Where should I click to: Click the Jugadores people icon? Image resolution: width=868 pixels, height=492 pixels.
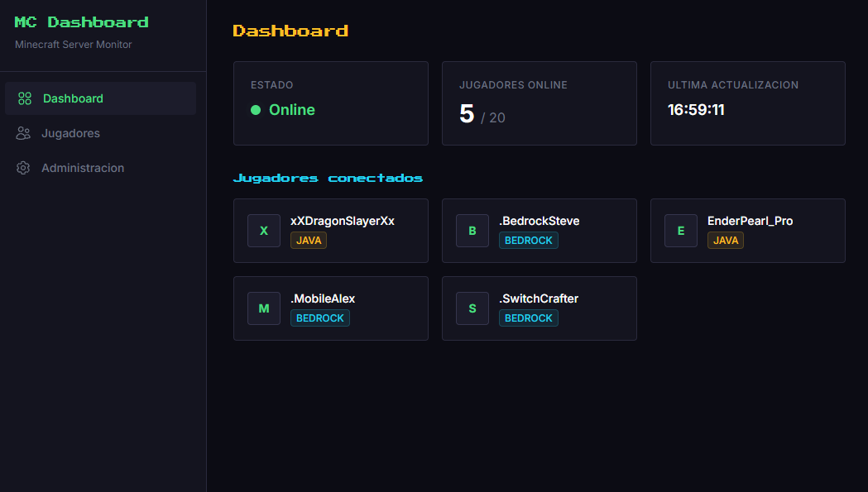pos(23,133)
